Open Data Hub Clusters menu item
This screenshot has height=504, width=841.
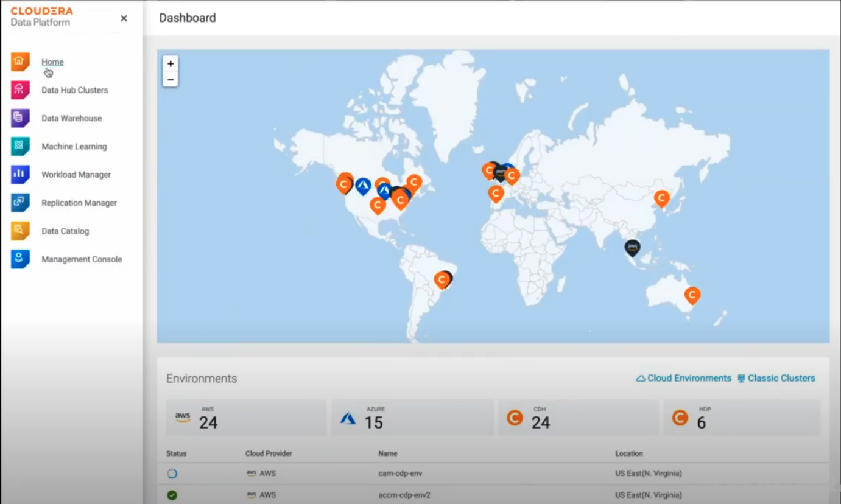point(74,90)
